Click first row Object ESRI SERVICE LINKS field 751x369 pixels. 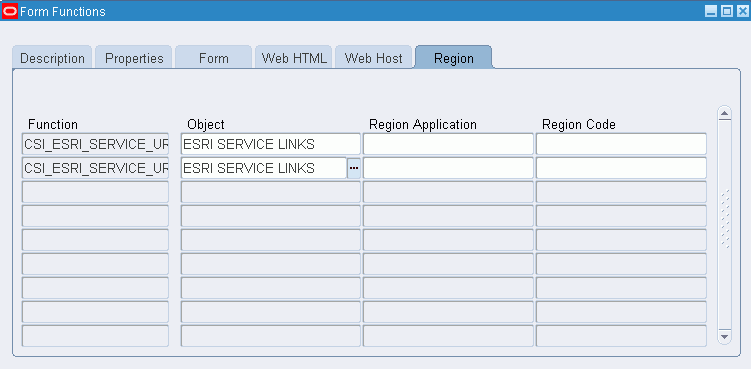271,144
